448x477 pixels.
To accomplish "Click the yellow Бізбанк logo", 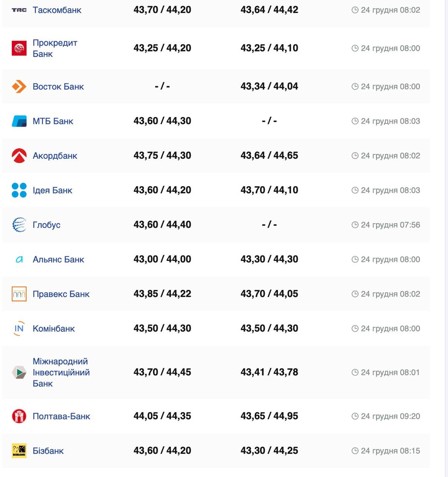I will [x=19, y=451].
